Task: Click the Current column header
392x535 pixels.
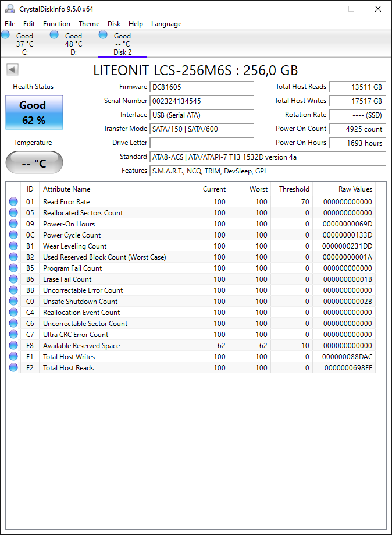Action: [208, 189]
